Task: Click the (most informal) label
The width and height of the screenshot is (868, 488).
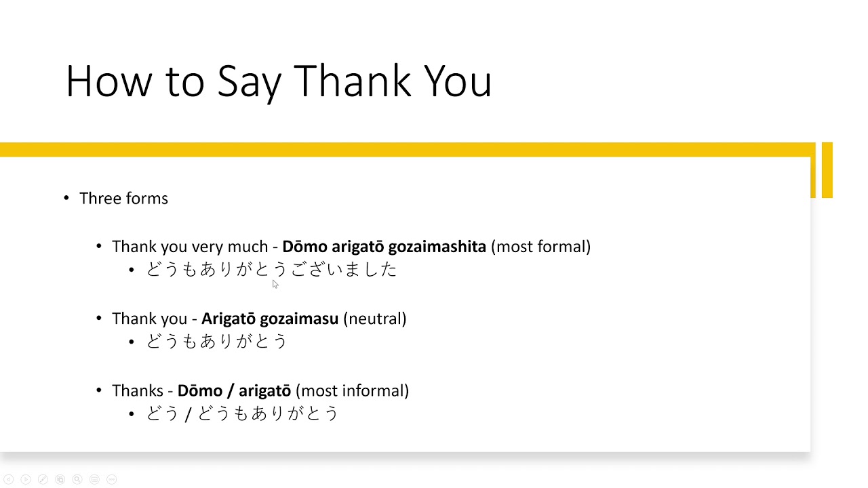Action: [x=352, y=390]
